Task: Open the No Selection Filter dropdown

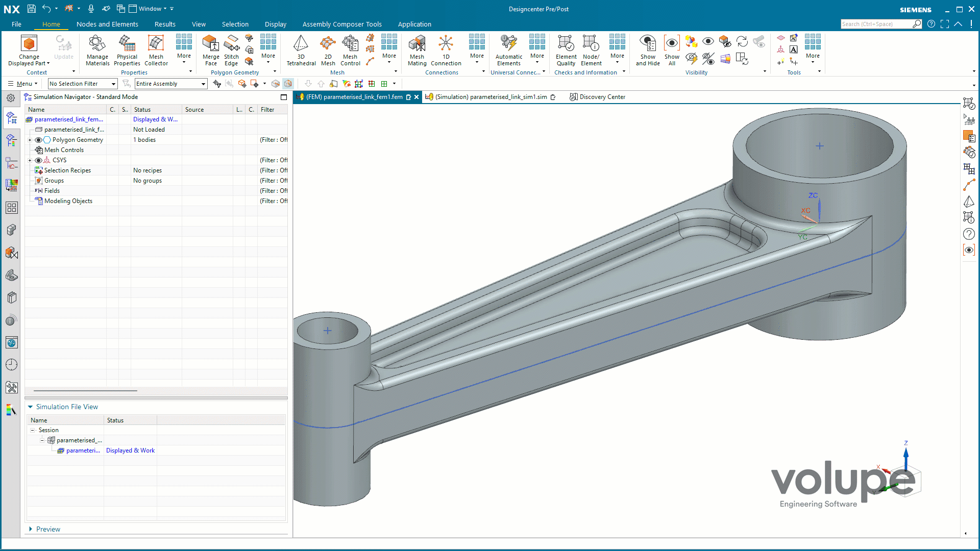Action: [x=83, y=84]
